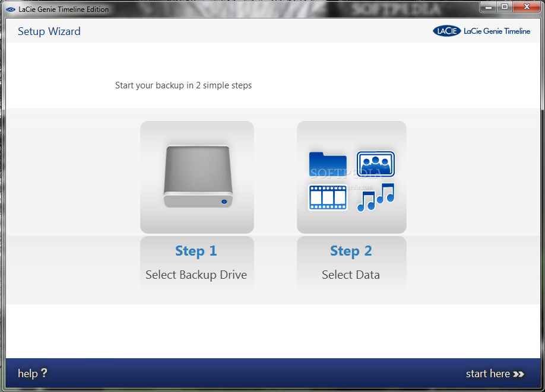The height and width of the screenshot is (392, 545).
Task: Click the film strip video icon
Action: [x=328, y=197]
